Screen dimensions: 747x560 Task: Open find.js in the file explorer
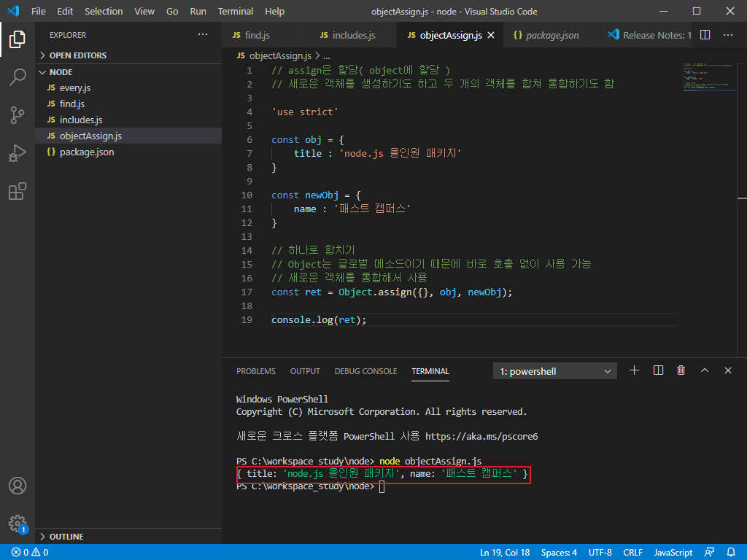click(128, 104)
